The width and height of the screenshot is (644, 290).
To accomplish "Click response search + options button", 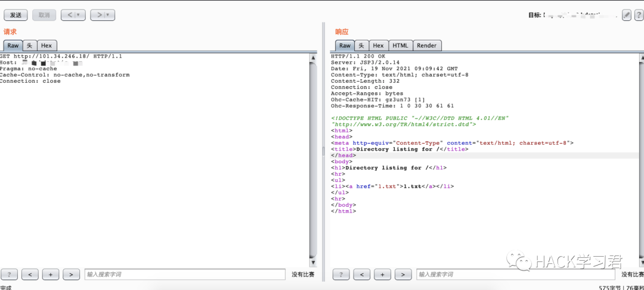I will [382, 275].
